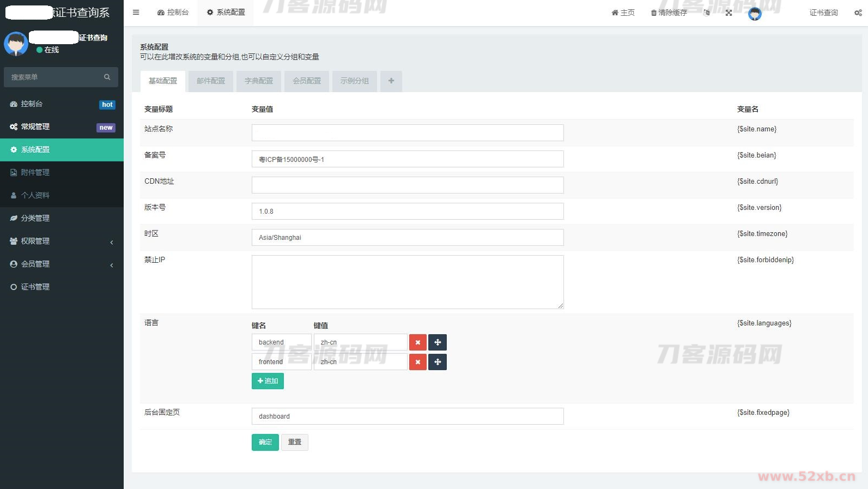Screen dimensions: 868x489
Task: Expand the 常规管理 sidebar section
Action: click(62, 126)
